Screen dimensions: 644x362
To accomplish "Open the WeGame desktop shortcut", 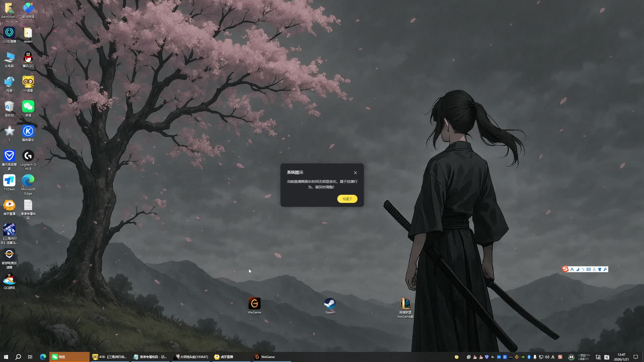I will [x=254, y=304].
